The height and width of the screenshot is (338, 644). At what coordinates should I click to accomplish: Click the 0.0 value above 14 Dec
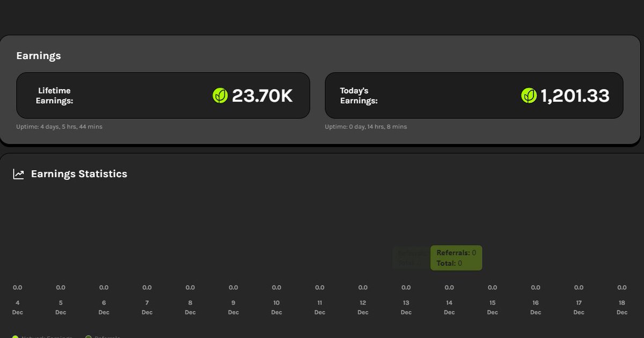[449, 287]
